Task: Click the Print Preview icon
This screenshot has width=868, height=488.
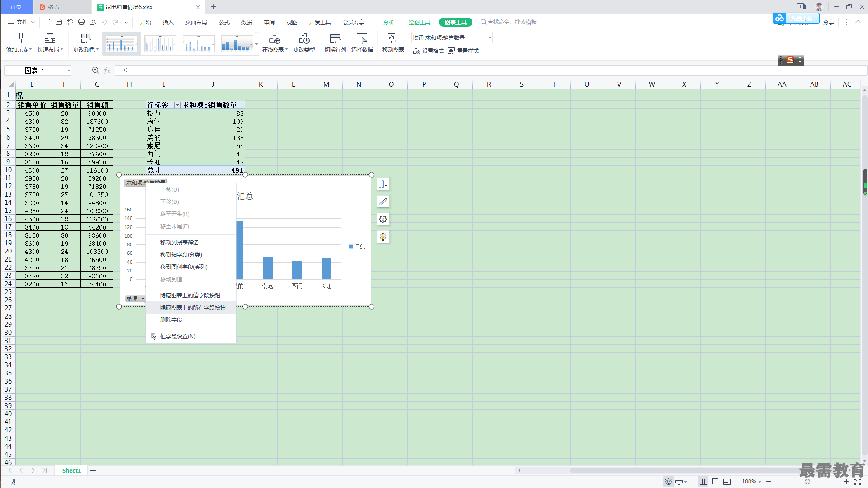Action: 93,22
